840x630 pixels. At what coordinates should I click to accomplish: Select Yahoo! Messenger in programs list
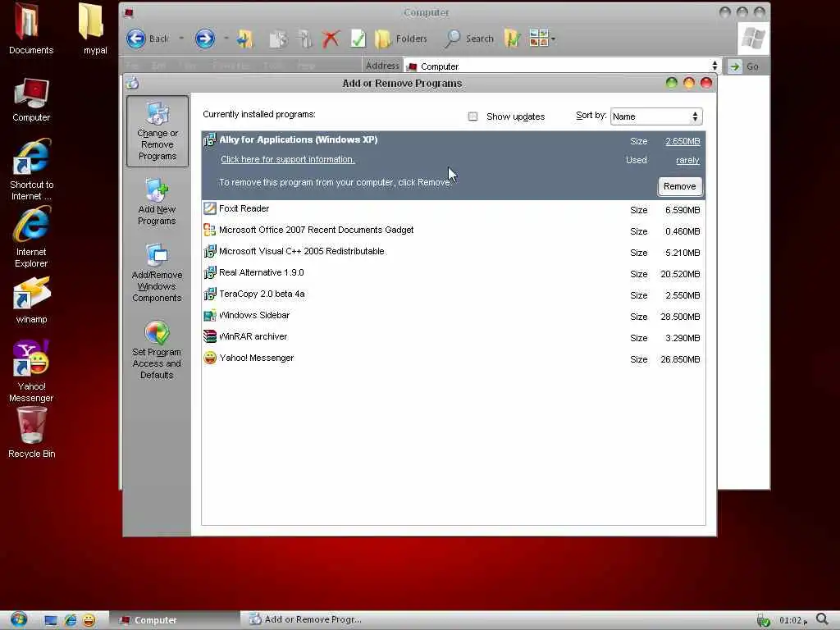[453, 359]
